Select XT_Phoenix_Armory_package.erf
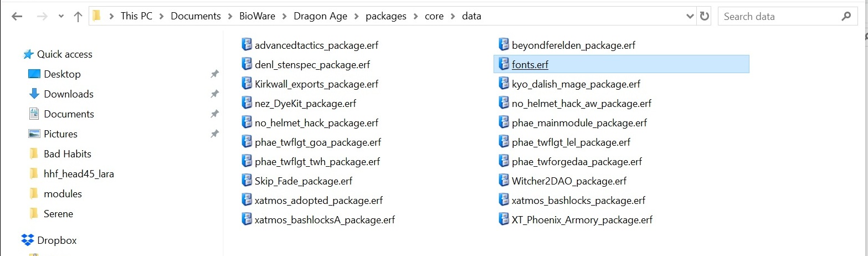This screenshot has height=256, width=868. tap(582, 220)
